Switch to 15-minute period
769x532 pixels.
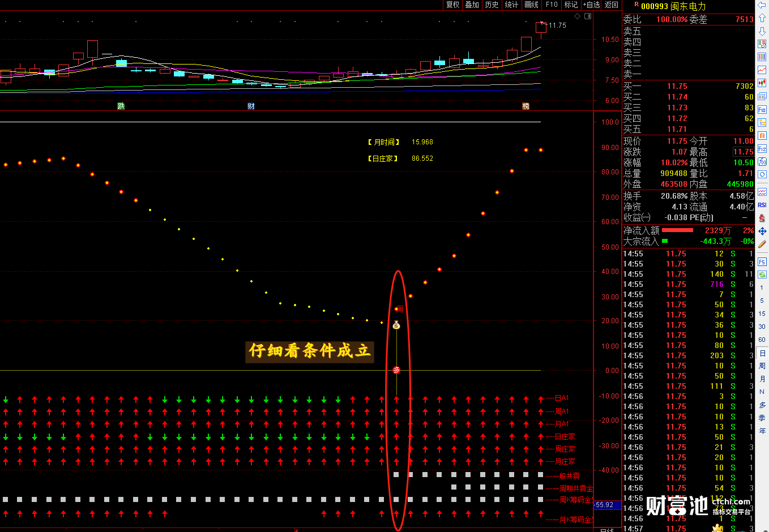pos(762,314)
